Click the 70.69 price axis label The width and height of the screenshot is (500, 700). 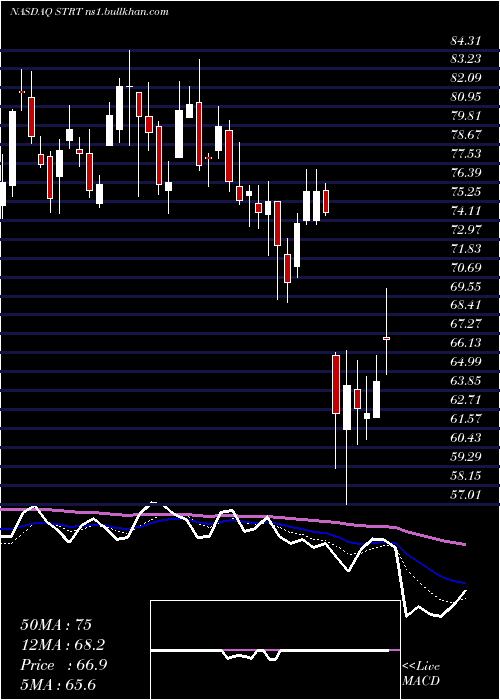466,268
